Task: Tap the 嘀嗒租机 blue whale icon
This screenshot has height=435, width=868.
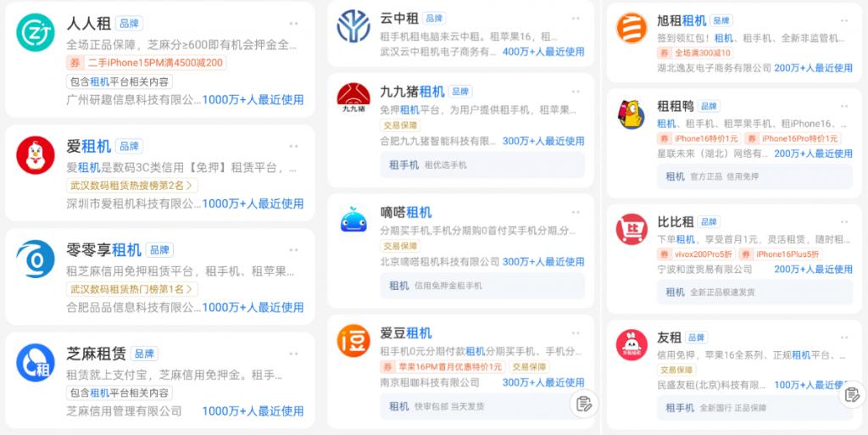Action: pyautogui.click(x=353, y=219)
